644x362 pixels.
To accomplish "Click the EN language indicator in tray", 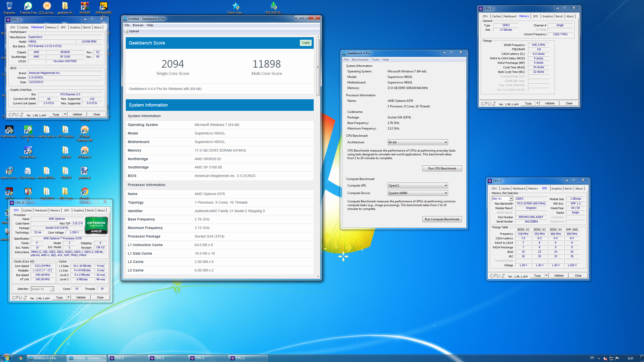I will 592,358.
